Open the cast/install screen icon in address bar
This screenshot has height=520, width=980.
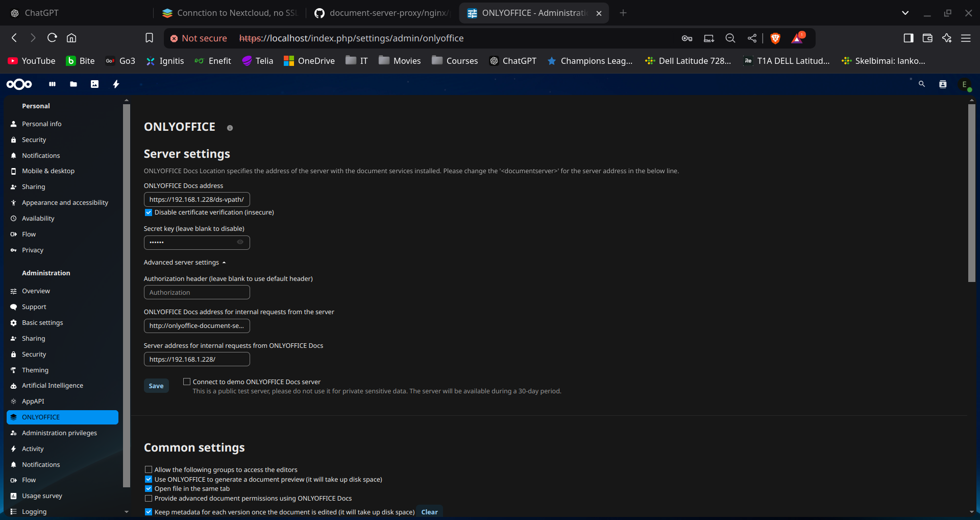tap(709, 38)
